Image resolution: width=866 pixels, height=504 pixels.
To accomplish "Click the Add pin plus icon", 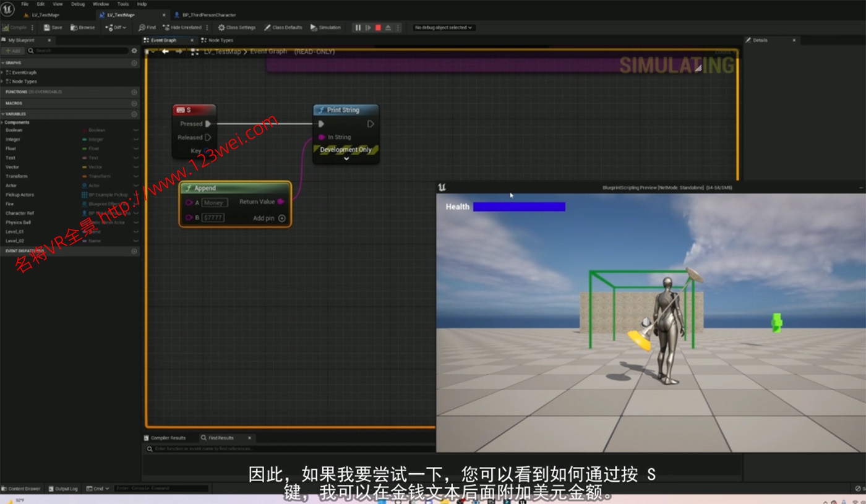I will tap(282, 218).
